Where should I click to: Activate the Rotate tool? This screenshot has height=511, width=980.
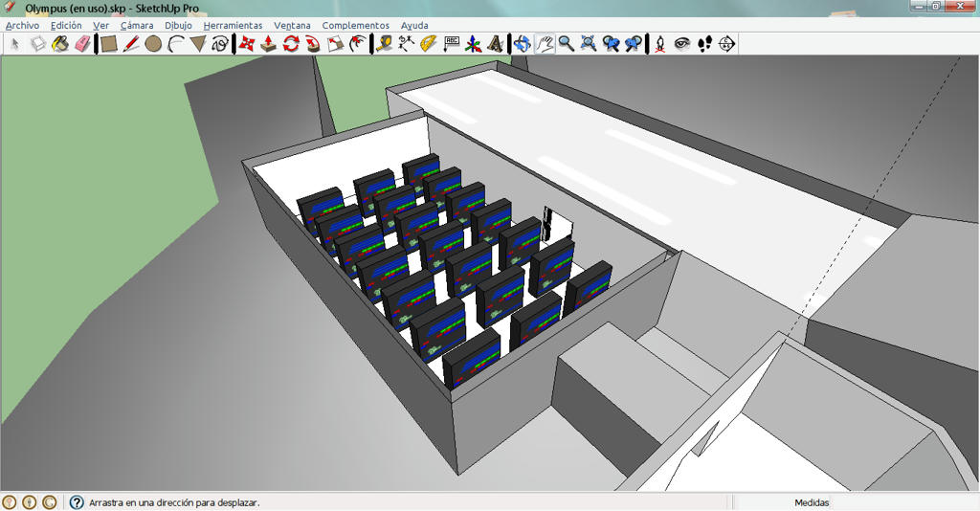point(291,44)
